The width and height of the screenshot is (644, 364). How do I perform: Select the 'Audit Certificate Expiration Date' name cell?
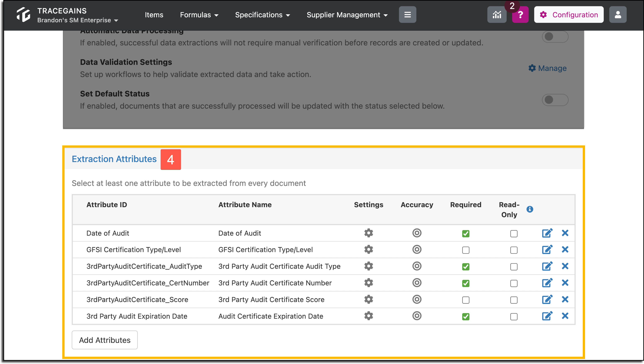pos(271,316)
